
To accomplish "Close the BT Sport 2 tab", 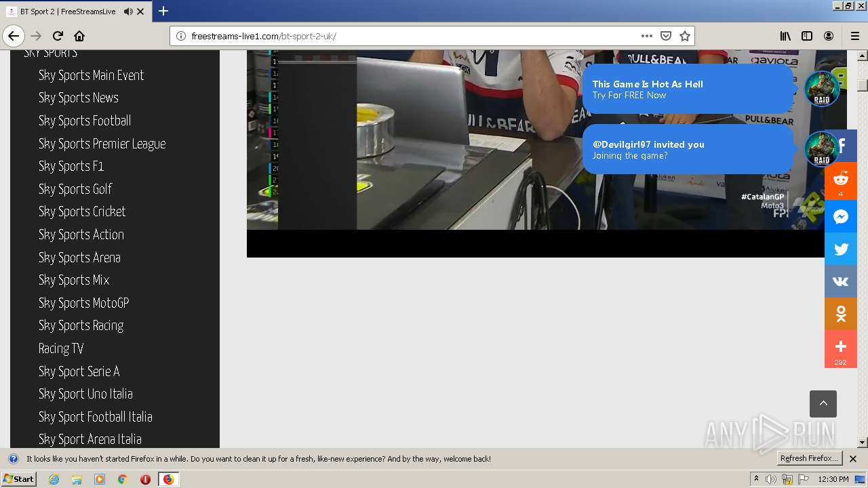I will coord(140,12).
